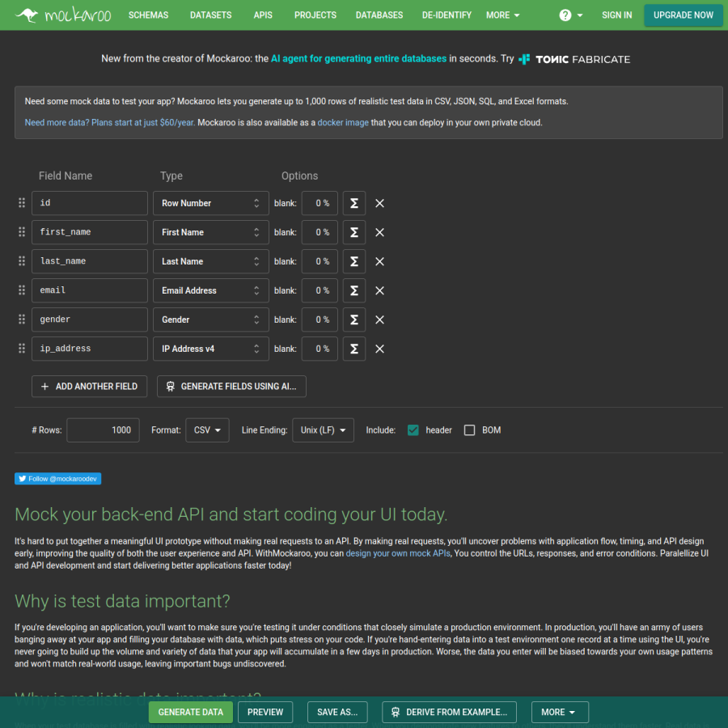This screenshot has height=728, width=728.
Task: Open formula editor for id field
Action: [353, 203]
